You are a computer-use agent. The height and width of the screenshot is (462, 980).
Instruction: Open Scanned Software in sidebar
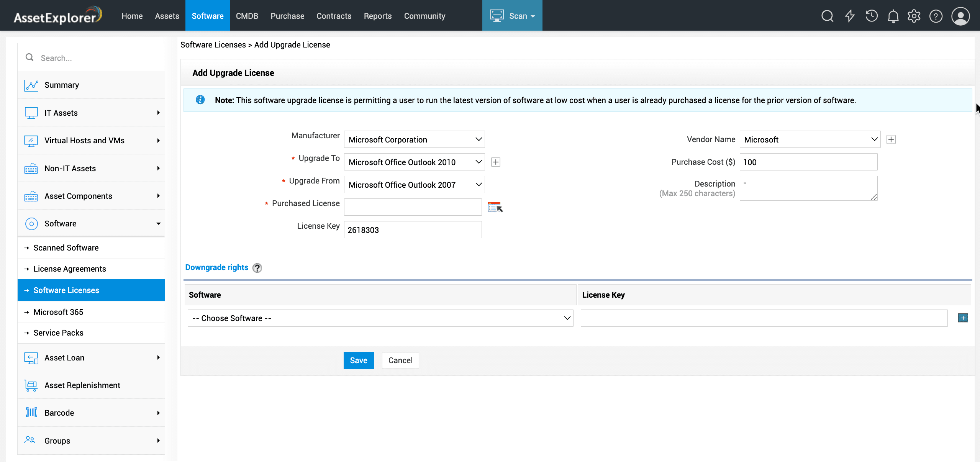click(x=66, y=248)
